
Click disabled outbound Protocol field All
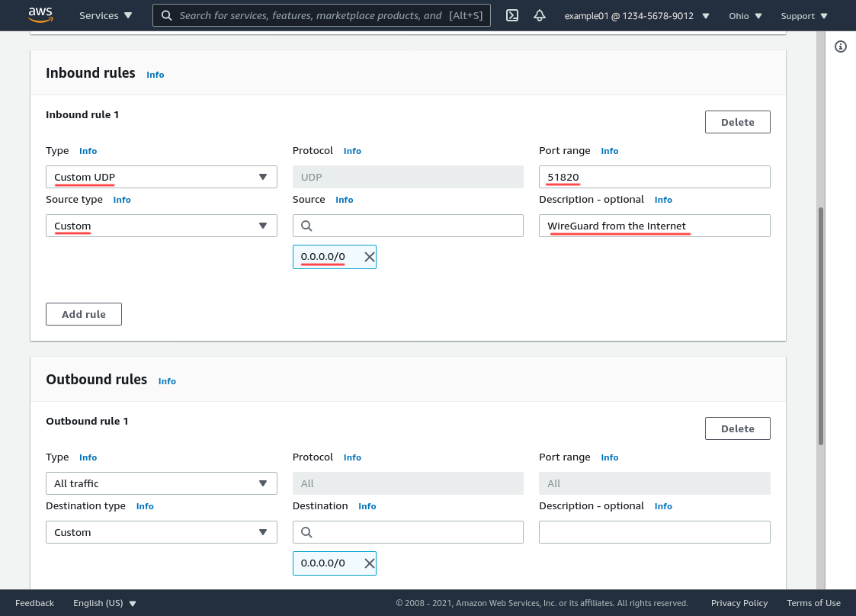point(408,483)
